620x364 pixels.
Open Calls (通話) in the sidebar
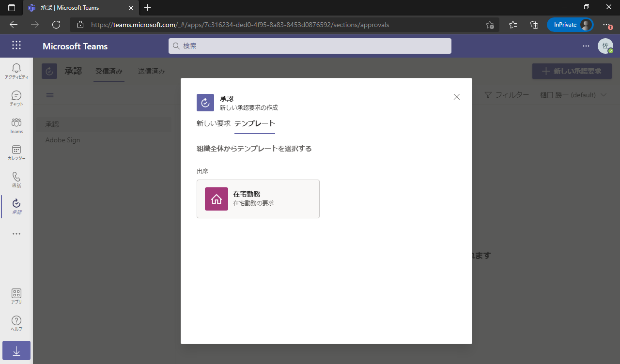point(16,180)
